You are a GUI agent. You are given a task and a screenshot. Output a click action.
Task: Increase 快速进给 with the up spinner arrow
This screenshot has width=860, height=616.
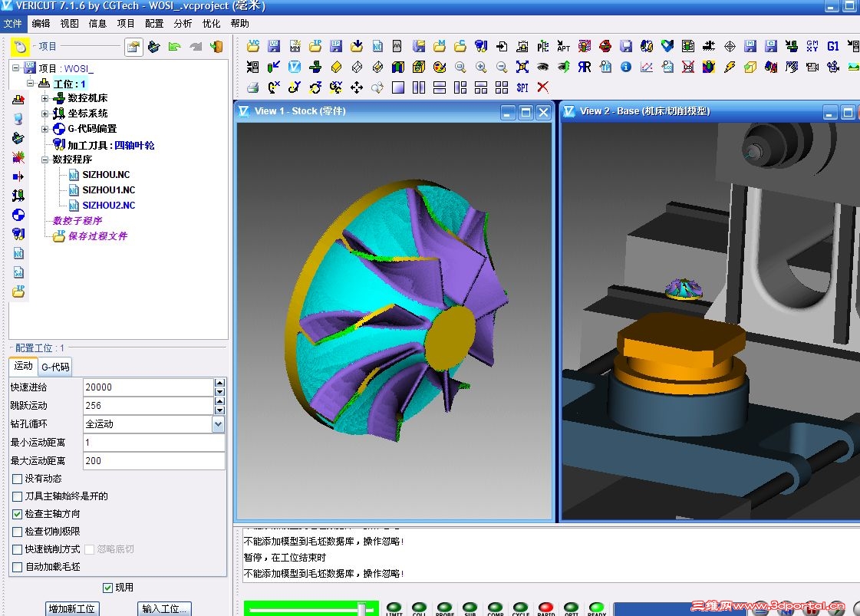219,383
